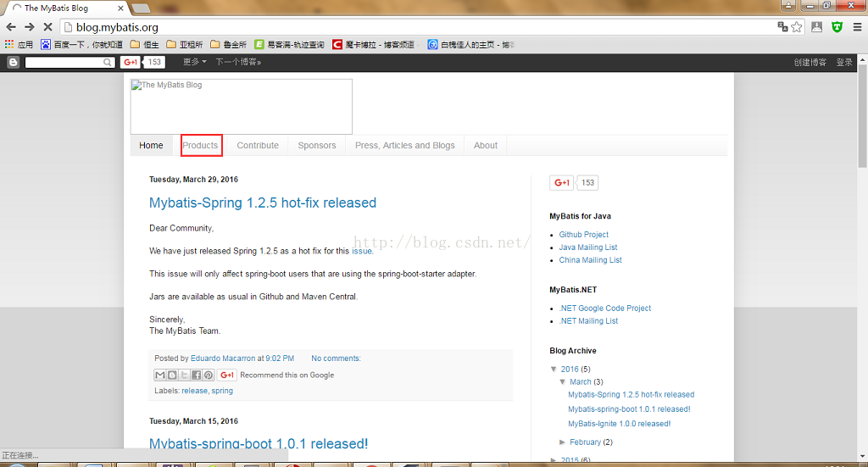Share post to Twitter icon
868x467 pixels.
click(184, 375)
